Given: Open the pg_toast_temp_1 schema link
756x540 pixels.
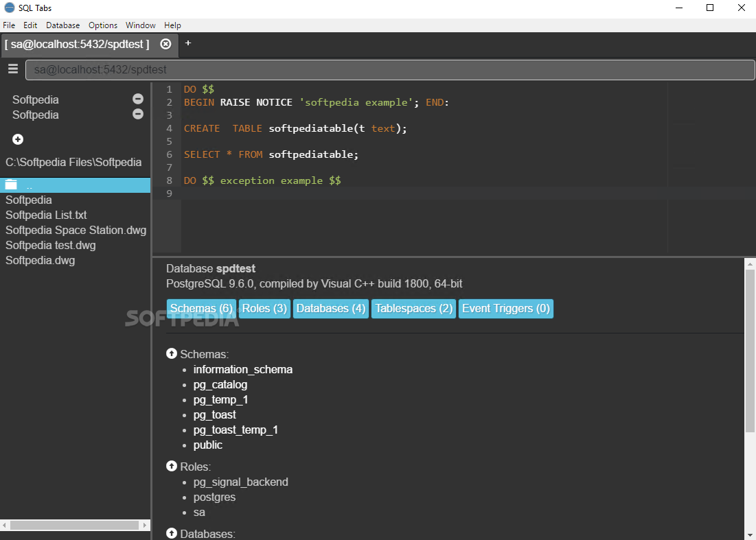Looking at the screenshot, I should 236,430.
